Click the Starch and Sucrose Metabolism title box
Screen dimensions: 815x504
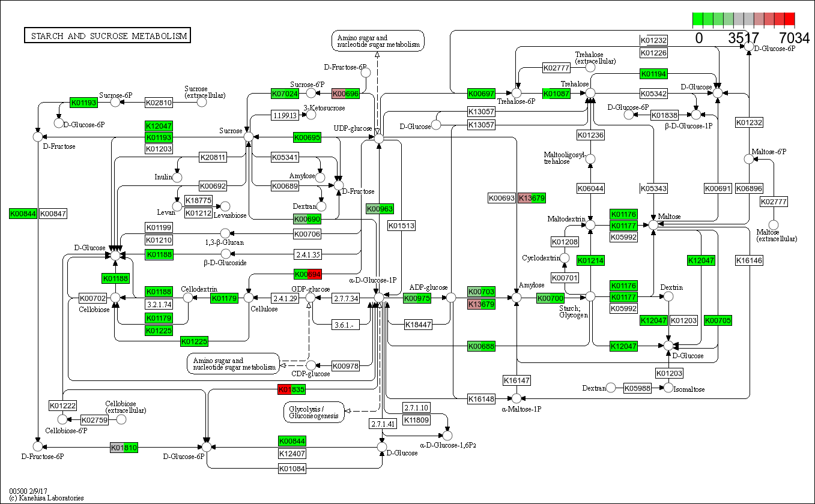pos(107,36)
